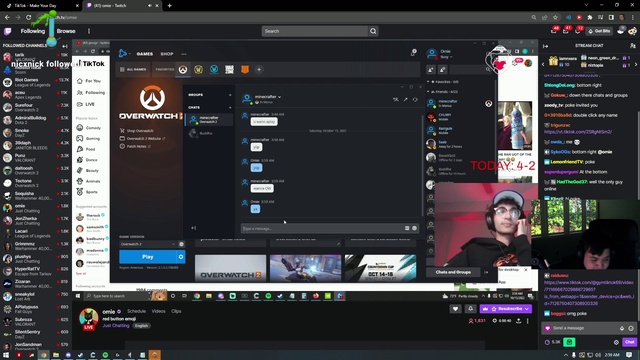This screenshot has height=360, width=640.
Task: Share the stream via share icon
Action: (x=518, y=321)
